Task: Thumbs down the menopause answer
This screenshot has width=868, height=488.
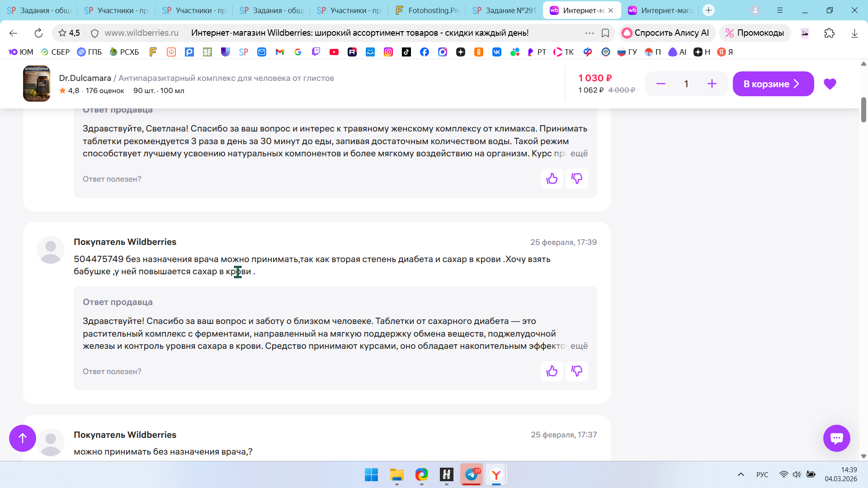Action: (x=576, y=179)
